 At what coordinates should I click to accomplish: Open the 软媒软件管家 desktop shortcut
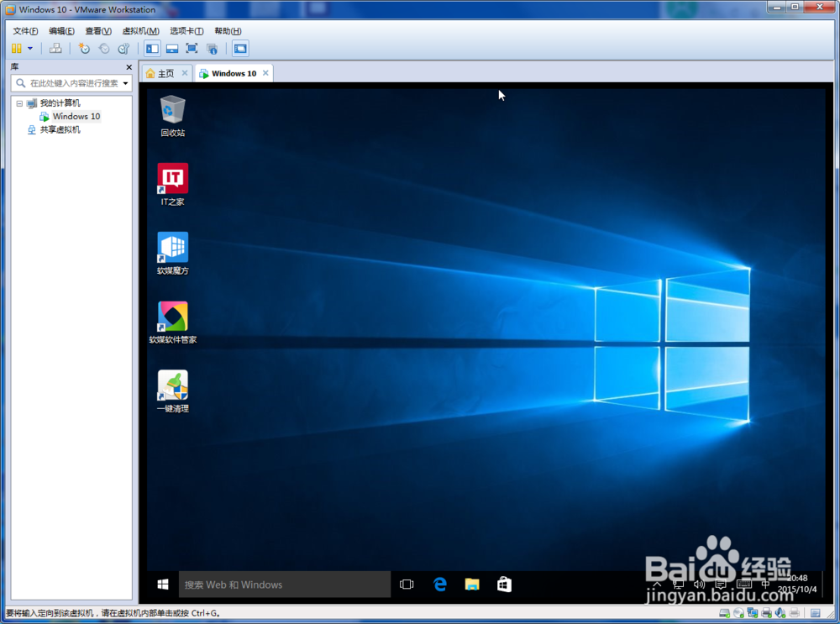(x=172, y=322)
